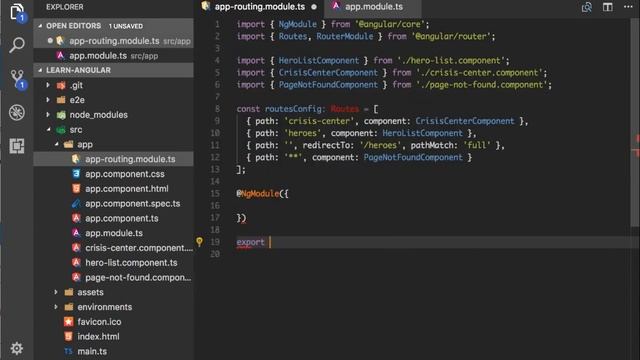The height and width of the screenshot is (360, 640).
Task: Click the vertical editor scrollbar
Action: click(635, 122)
